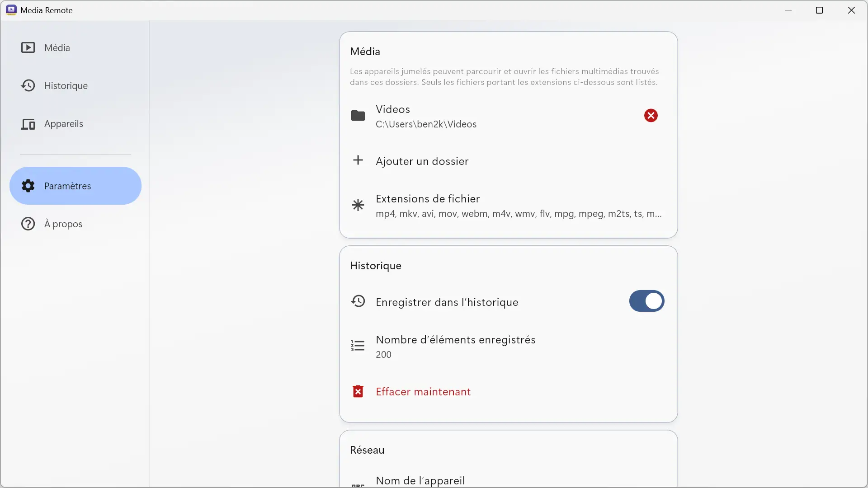Click the folder icon beside Videos

[358, 116]
